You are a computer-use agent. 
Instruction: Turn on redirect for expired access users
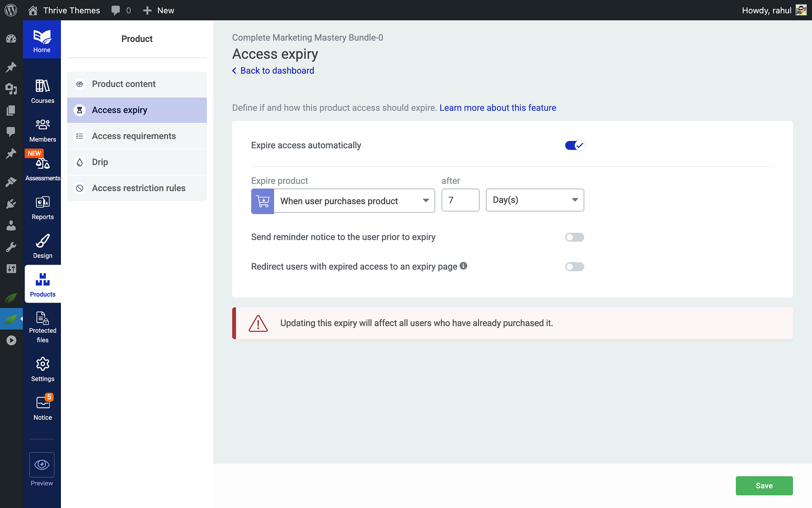point(574,267)
